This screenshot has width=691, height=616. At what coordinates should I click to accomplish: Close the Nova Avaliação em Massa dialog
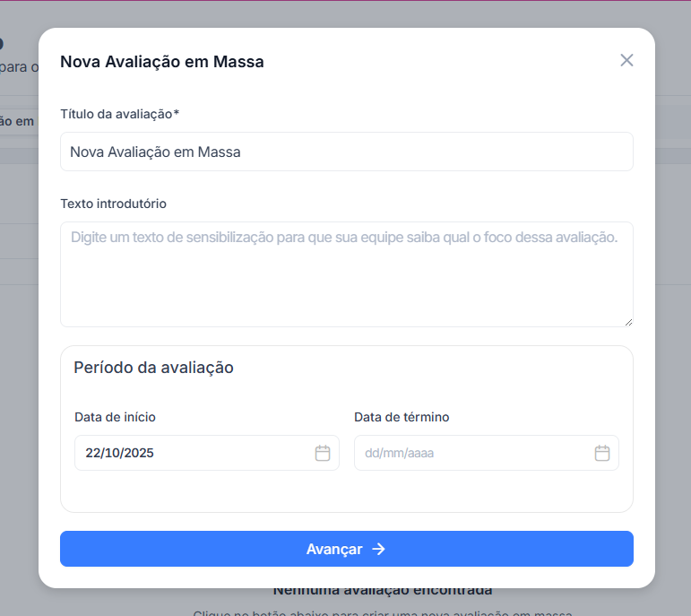(x=626, y=60)
